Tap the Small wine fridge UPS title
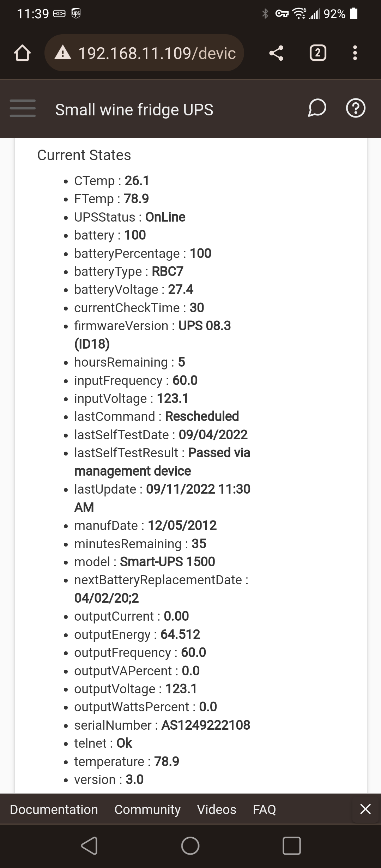 pos(134,110)
